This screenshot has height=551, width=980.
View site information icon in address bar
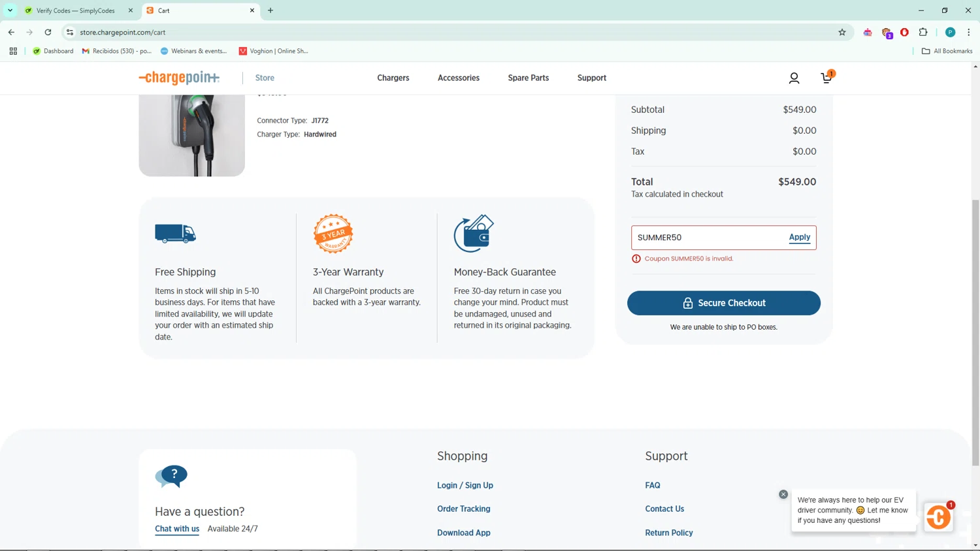click(70, 32)
